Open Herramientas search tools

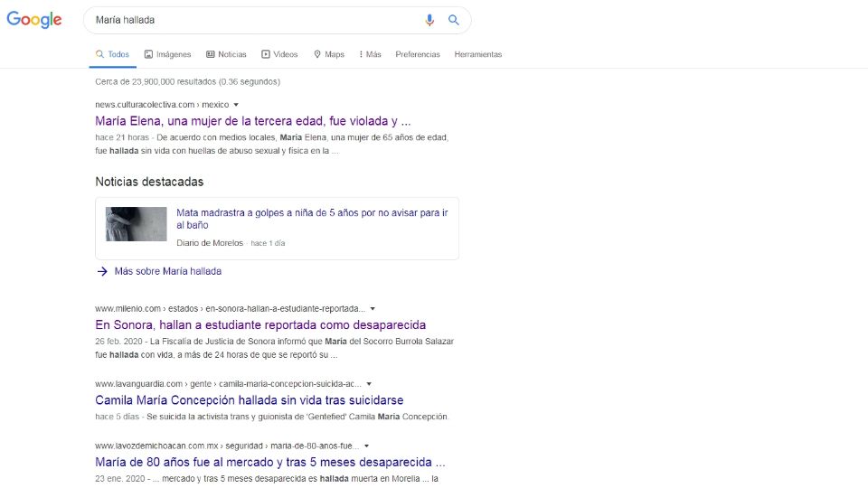477,54
